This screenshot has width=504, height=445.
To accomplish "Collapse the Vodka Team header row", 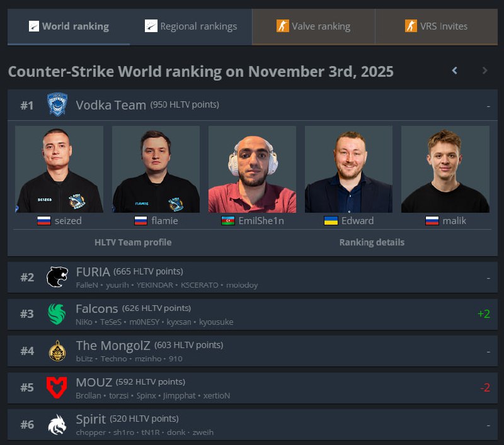I will click(x=253, y=105).
